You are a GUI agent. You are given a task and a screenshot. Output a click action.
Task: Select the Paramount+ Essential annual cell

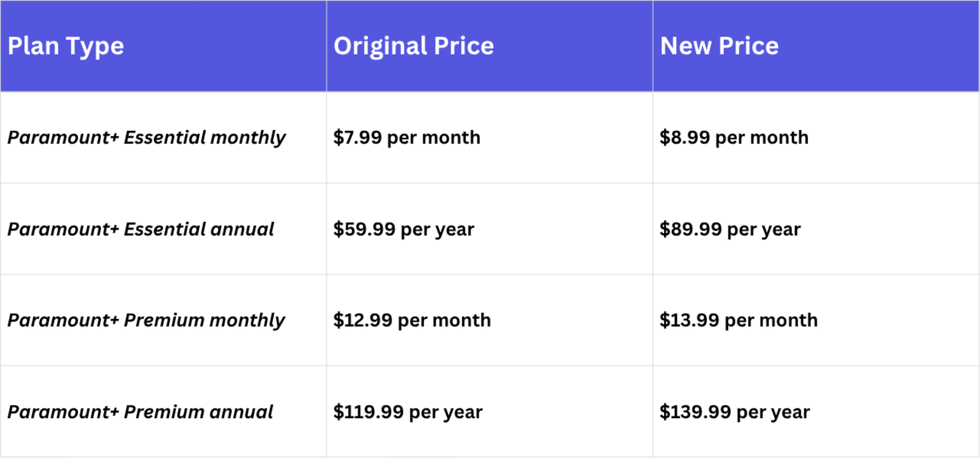tap(140, 229)
